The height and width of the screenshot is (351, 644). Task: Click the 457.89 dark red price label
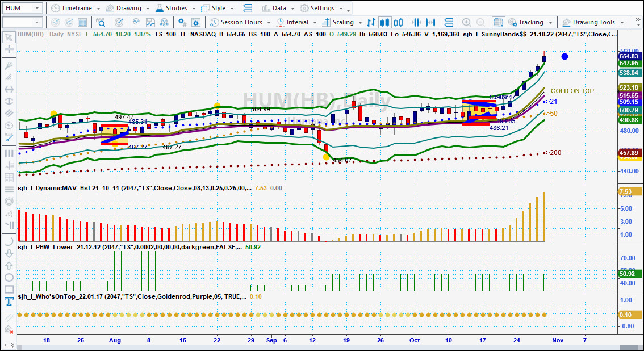[x=629, y=153]
